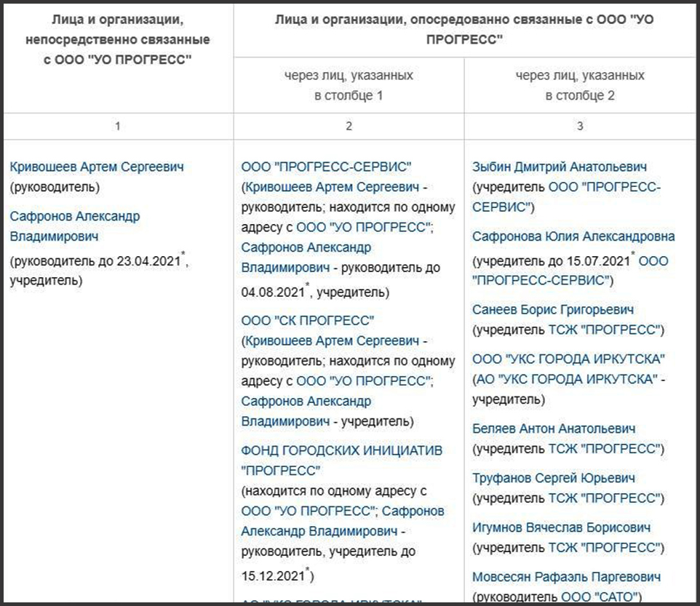
Task: Open Мовсесян Рафаэль Паргевович link
Action: pos(566,578)
